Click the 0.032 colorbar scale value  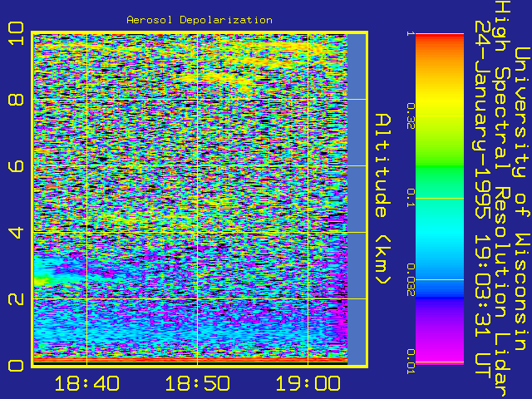pos(411,280)
